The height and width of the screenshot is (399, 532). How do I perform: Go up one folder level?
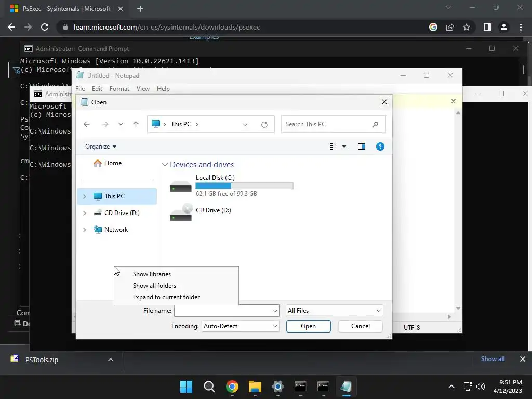point(136,124)
